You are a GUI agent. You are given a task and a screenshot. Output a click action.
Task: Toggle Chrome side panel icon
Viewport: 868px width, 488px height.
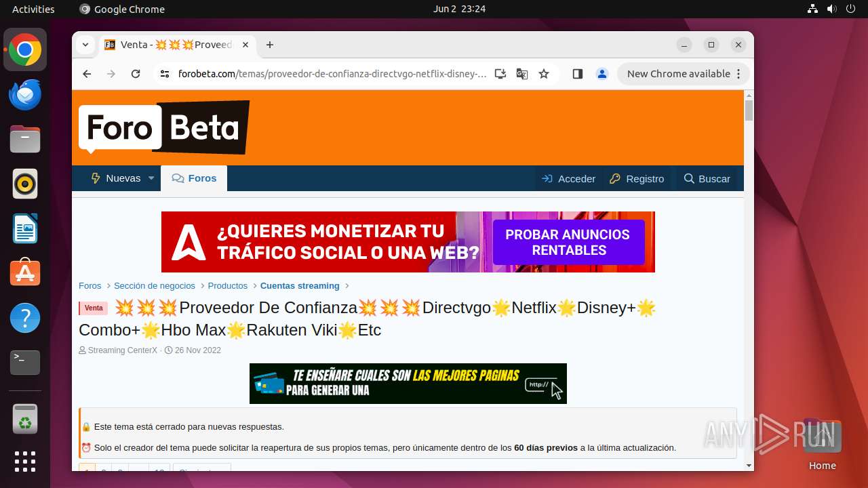[x=578, y=74]
